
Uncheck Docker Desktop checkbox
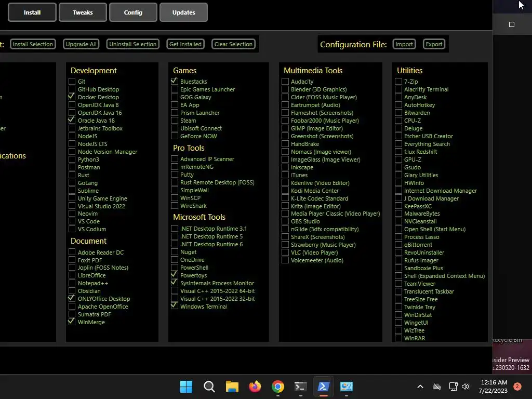[72, 97]
